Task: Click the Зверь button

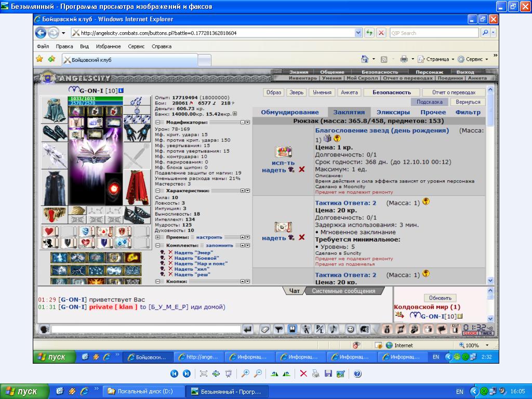Action: [296, 92]
